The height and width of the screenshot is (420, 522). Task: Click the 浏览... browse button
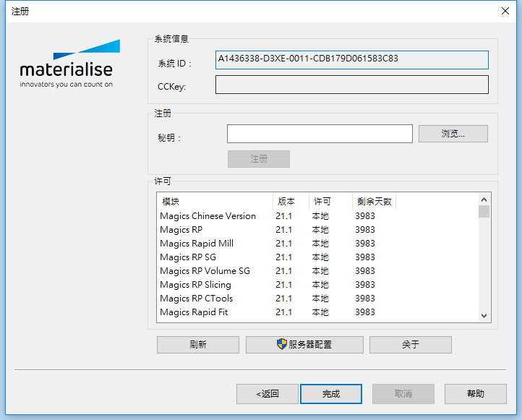coord(453,134)
